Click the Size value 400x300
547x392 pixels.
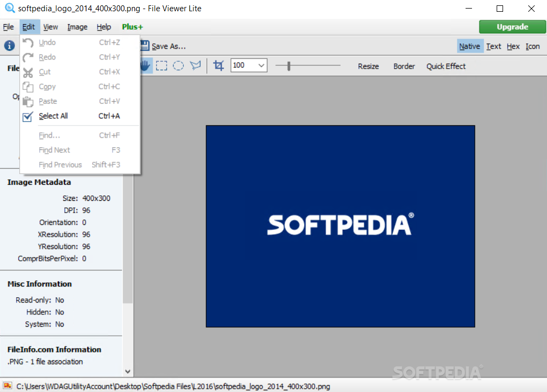(96, 198)
